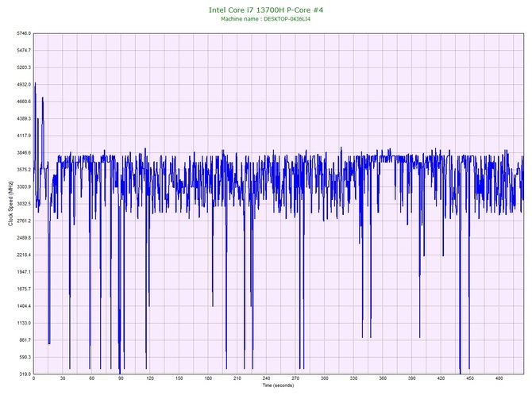Select the 2218.4 y-axis value

[x=24, y=255]
